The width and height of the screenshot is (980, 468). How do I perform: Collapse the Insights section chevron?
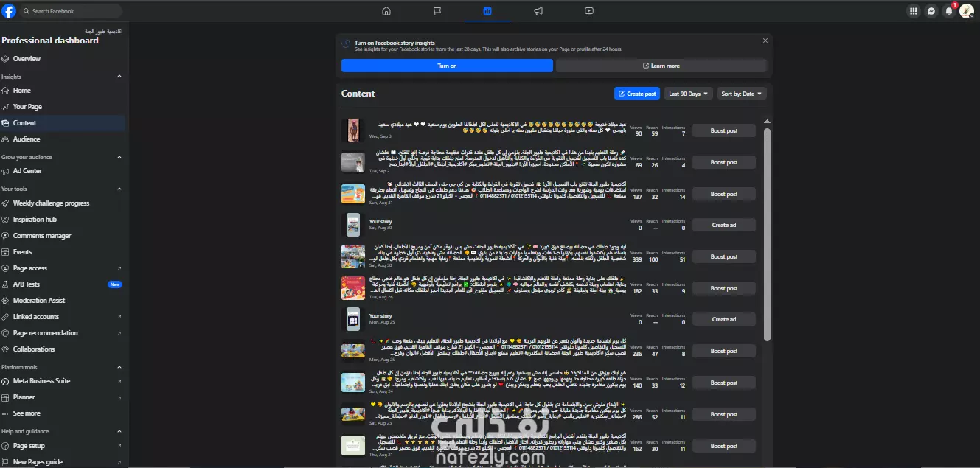(119, 77)
